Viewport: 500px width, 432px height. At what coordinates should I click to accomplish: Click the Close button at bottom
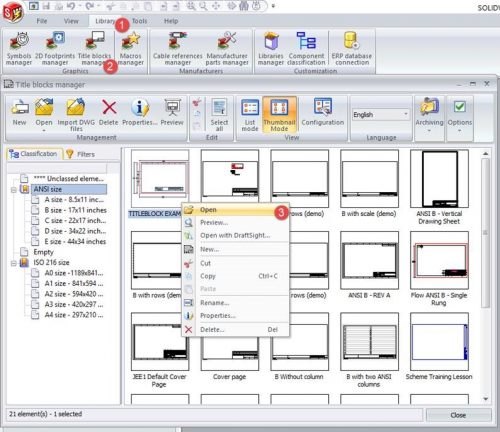pyautogui.click(x=458, y=415)
